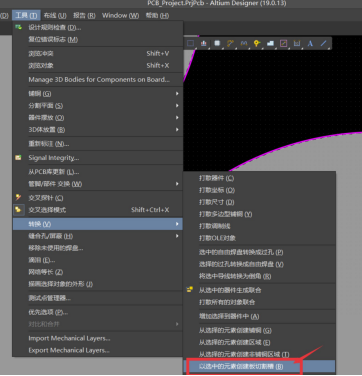362x376 pixels.
Task: Open the 布线 (U) menu
Action: 55,15
